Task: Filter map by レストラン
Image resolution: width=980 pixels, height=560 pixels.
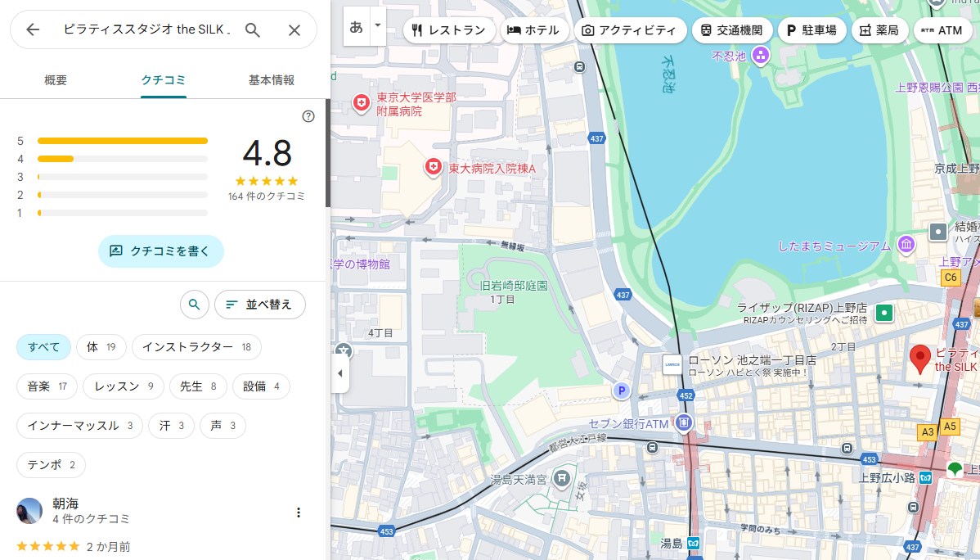Action: 449,30
